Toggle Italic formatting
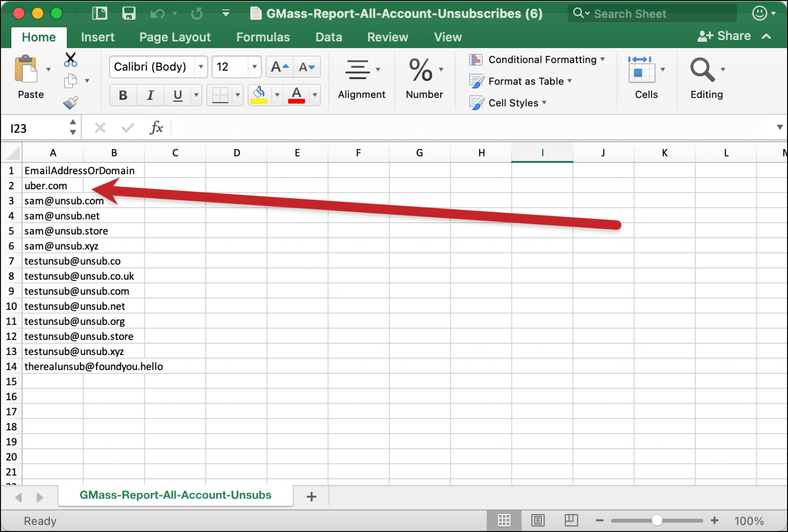This screenshot has height=532, width=788. pos(150,95)
